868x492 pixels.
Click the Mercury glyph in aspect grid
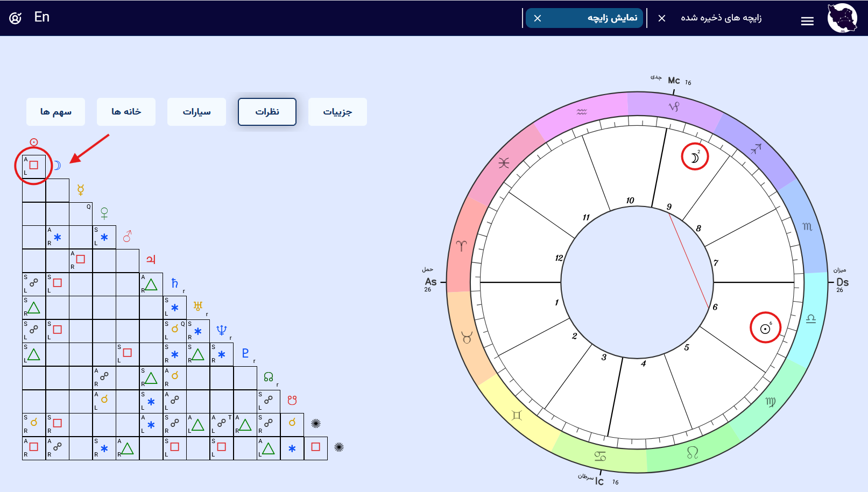click(x=81, y=190)
